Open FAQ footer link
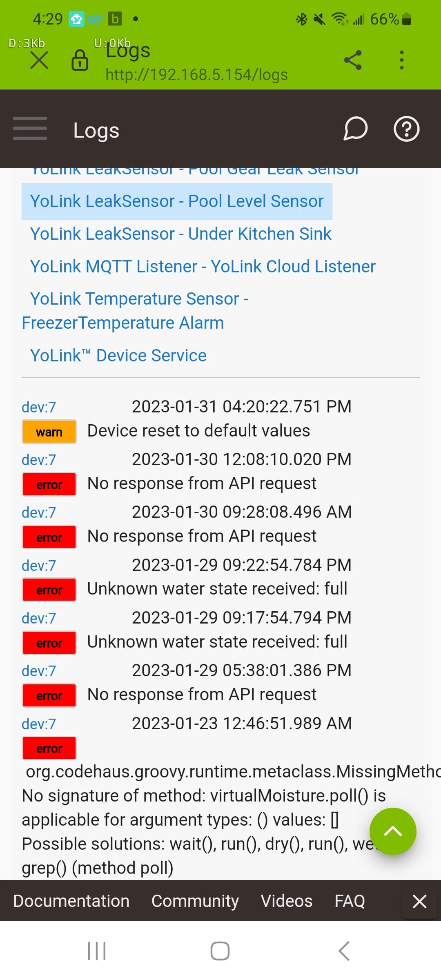This screenshot has width=441, height=980. 350,901
